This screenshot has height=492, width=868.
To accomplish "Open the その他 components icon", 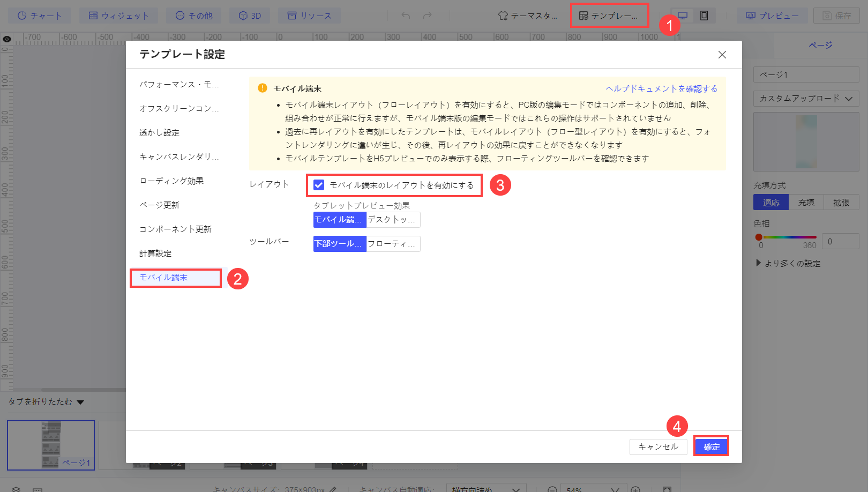I will coord(193,15).
